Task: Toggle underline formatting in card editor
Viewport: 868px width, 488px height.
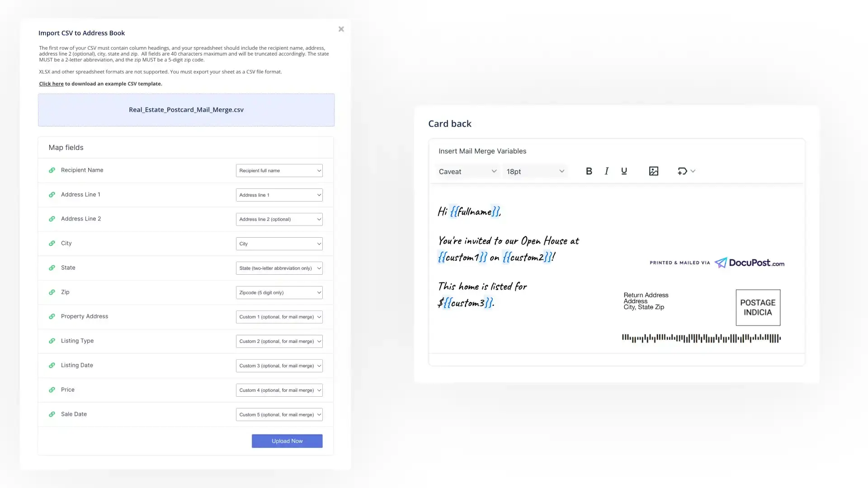Action: coord(624,171)
